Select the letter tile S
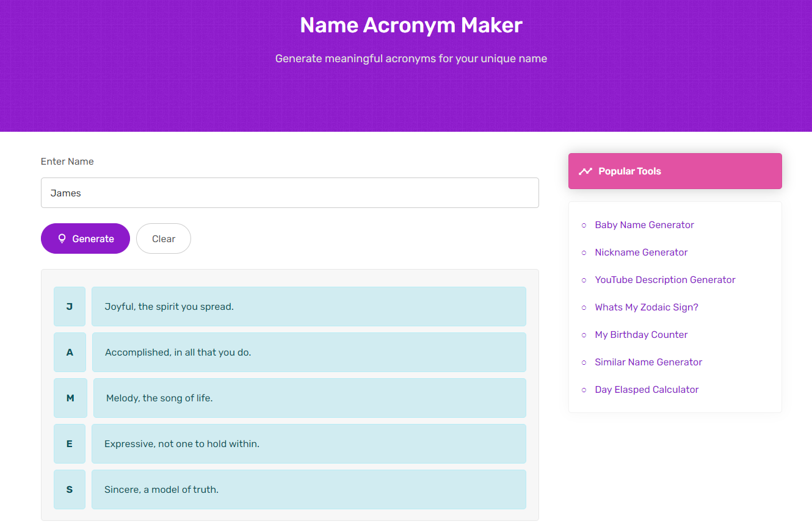812x527 pixels. coord(69,489)
